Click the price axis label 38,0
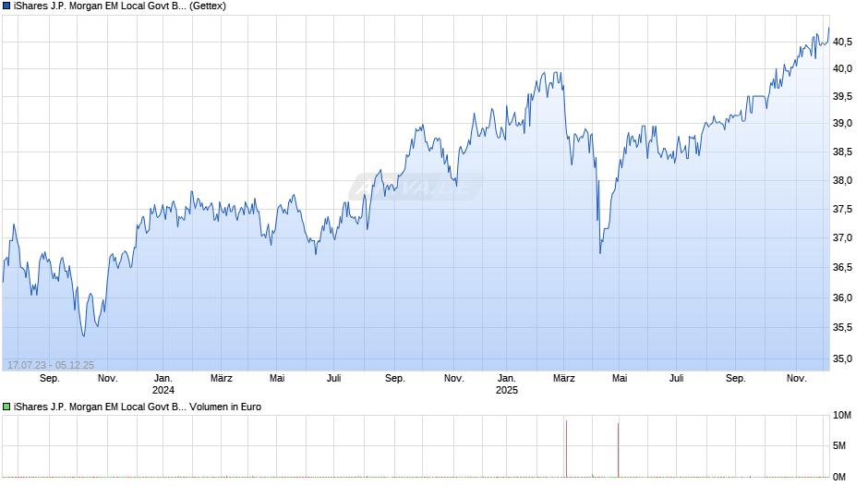 pyautogui.click(x=842, y=181)
